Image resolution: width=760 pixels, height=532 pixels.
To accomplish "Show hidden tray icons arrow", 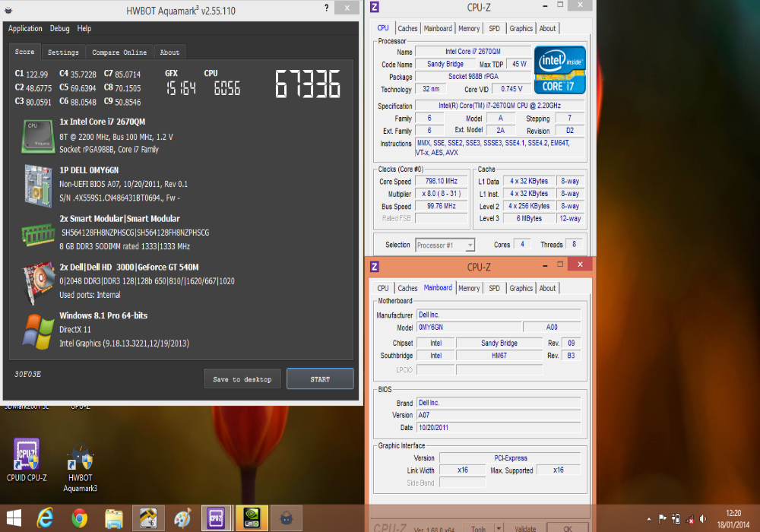I will pyautogui.click(x=648, y=519).
